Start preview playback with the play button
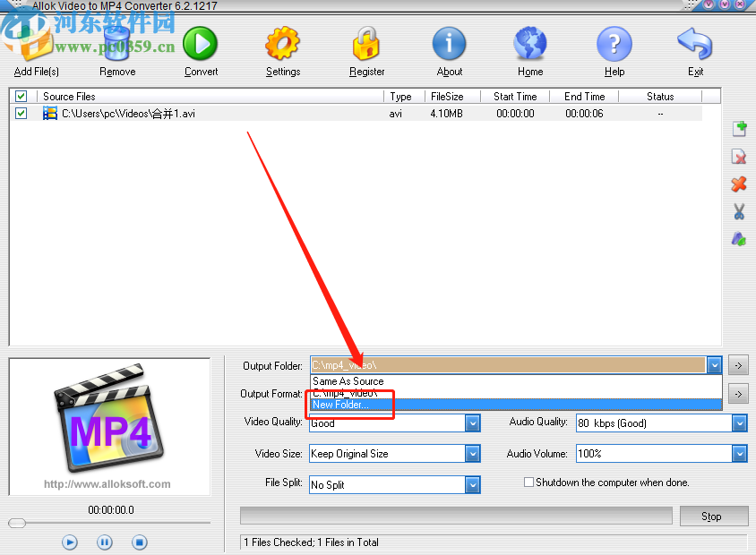The image size is (756, 555). 70,542
